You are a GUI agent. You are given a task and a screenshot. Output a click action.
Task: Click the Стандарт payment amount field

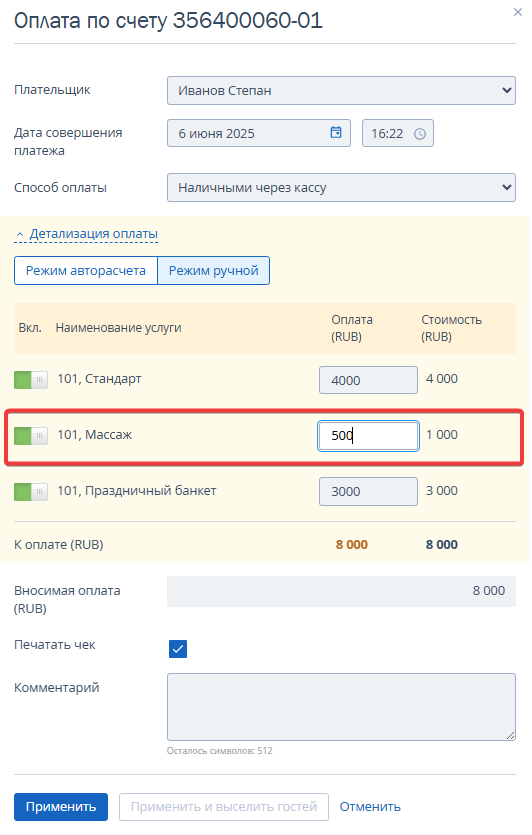tap(369, 380)
